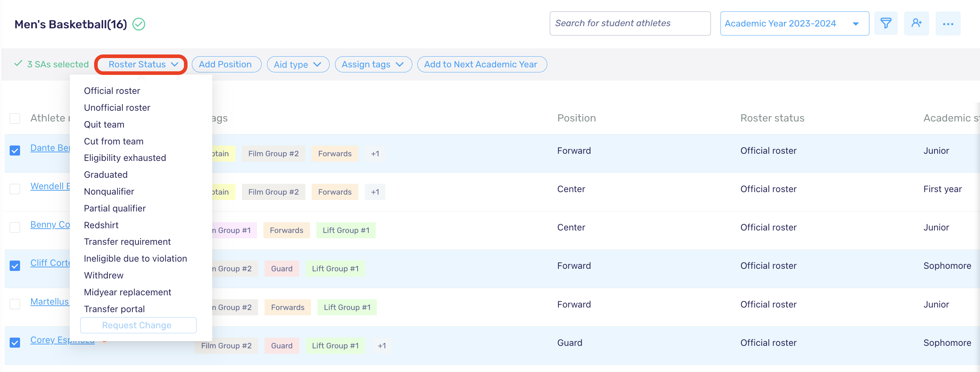This screenshot has width=980, height=372.
Task: Click First year academic standing cell
Action: (x=942, y=189)
